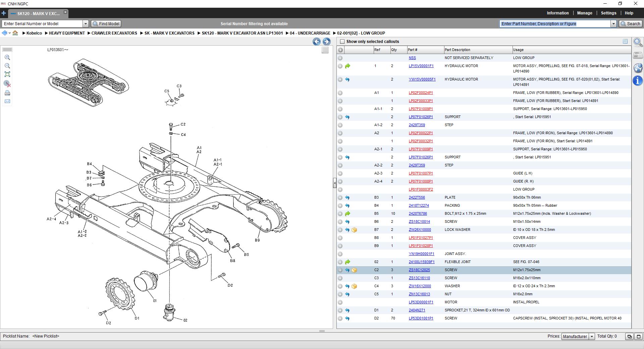Toggle the table layout icon above Usage column

click(625, 41)
